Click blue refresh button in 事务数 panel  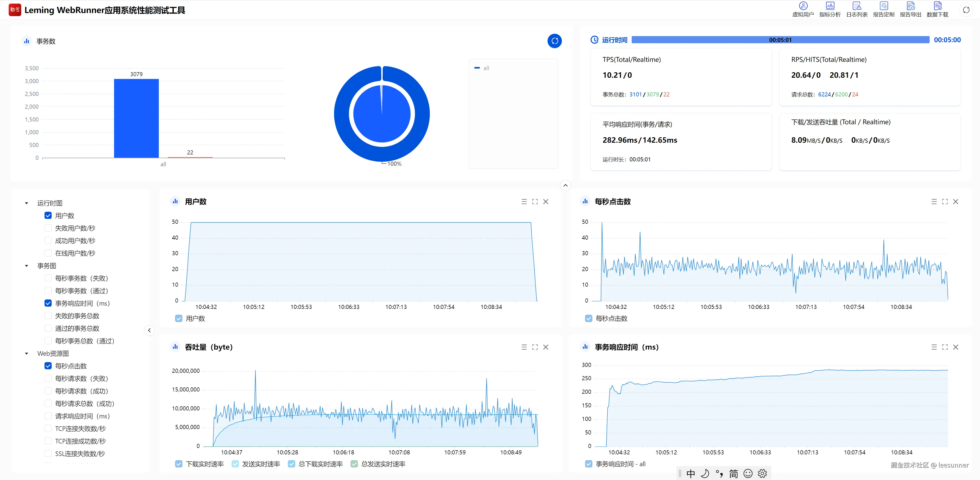click(554, 41)
